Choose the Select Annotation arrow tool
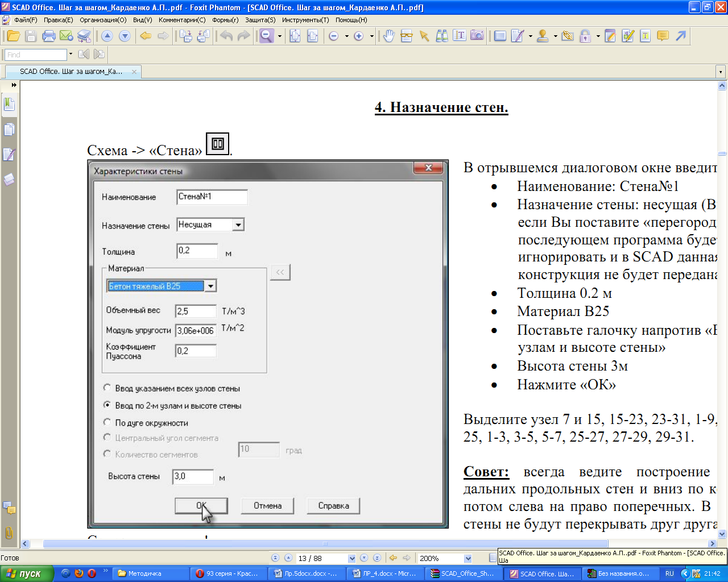Screen dimensions: 728x582 pos(424,36)
